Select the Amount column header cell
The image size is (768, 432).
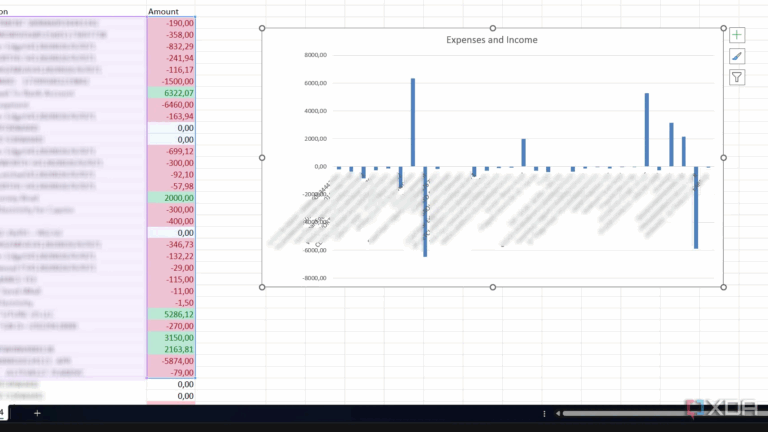click(x=171, y=11)
